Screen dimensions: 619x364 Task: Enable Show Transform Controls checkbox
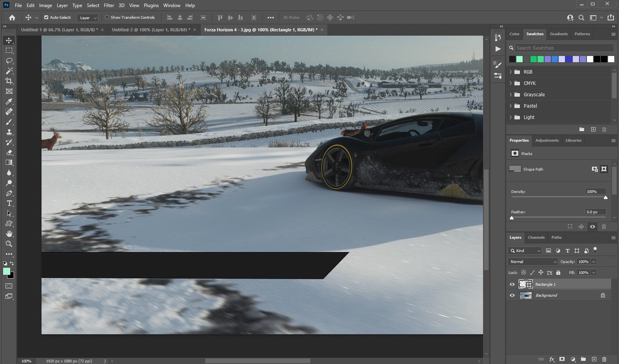[x=107, y=17]
